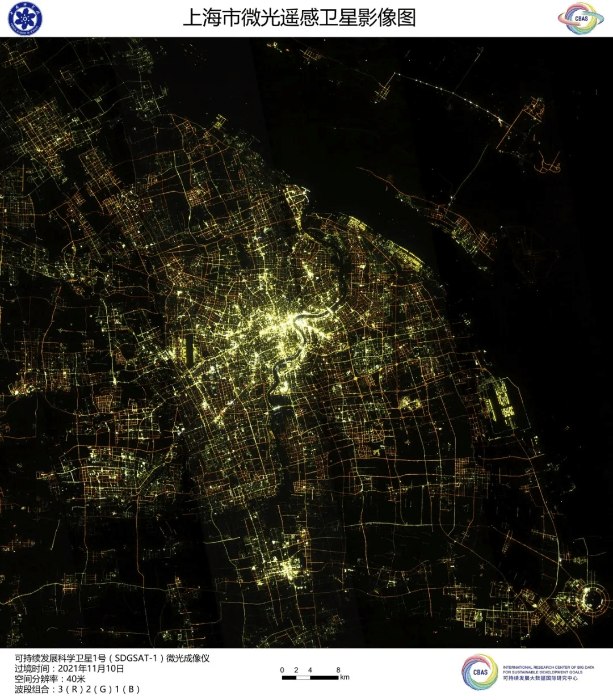Click the CBAS logo at top right
The image size is (613, 700).
[580, 18]
